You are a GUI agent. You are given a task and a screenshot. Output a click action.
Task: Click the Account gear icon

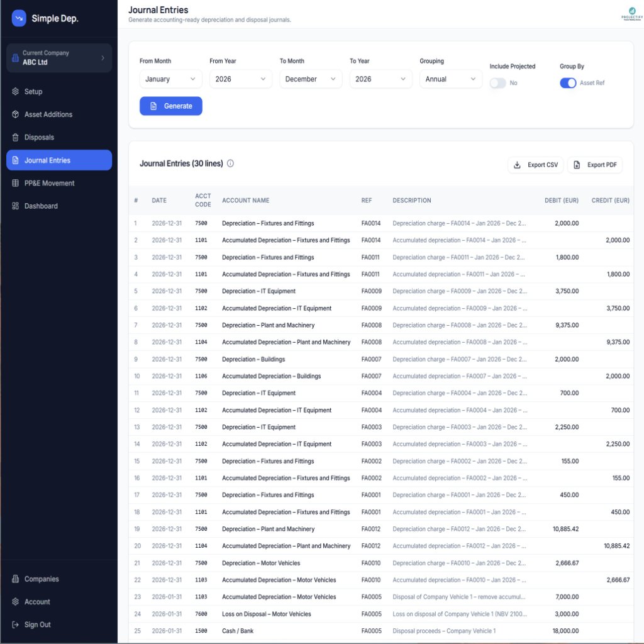15,602
